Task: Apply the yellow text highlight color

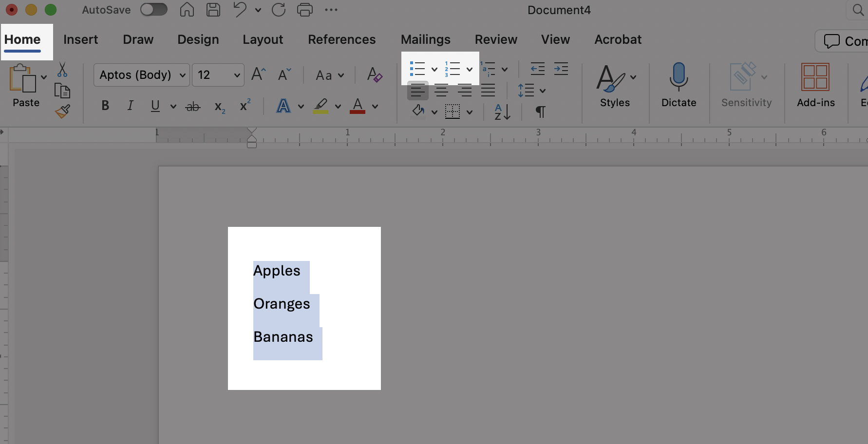Action: (321, 106)
